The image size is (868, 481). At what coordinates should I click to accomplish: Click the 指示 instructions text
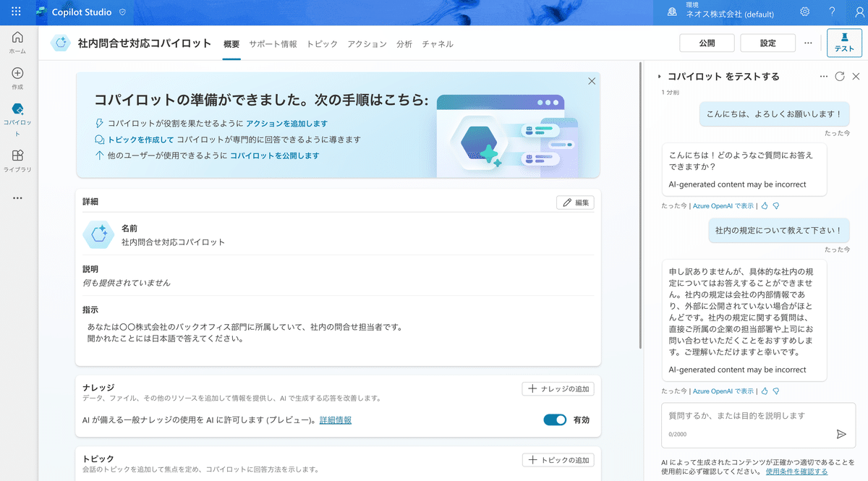[244, 333]
